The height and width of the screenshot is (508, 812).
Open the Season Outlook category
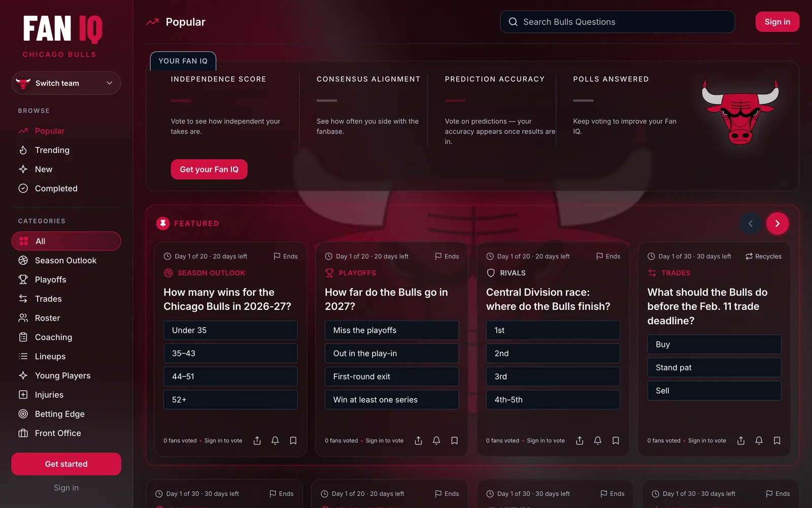click(66, 261)
